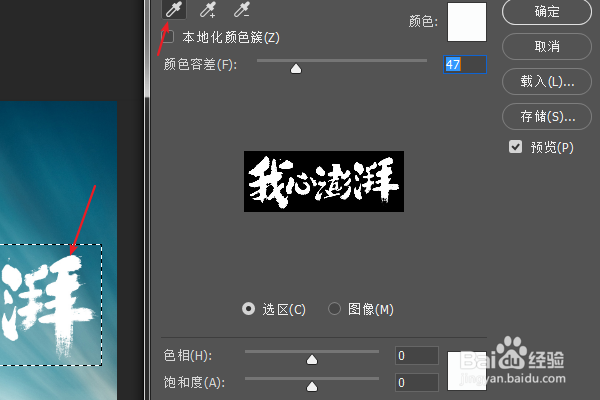Choose the 图像(M) radio option
This screenshot has height=400, width=600.
point(334,309)
